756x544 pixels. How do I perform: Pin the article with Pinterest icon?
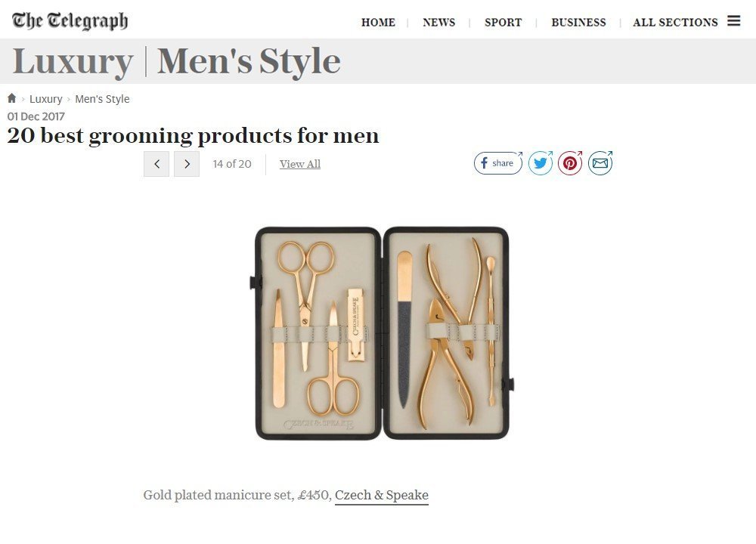(x=570, y=163)
